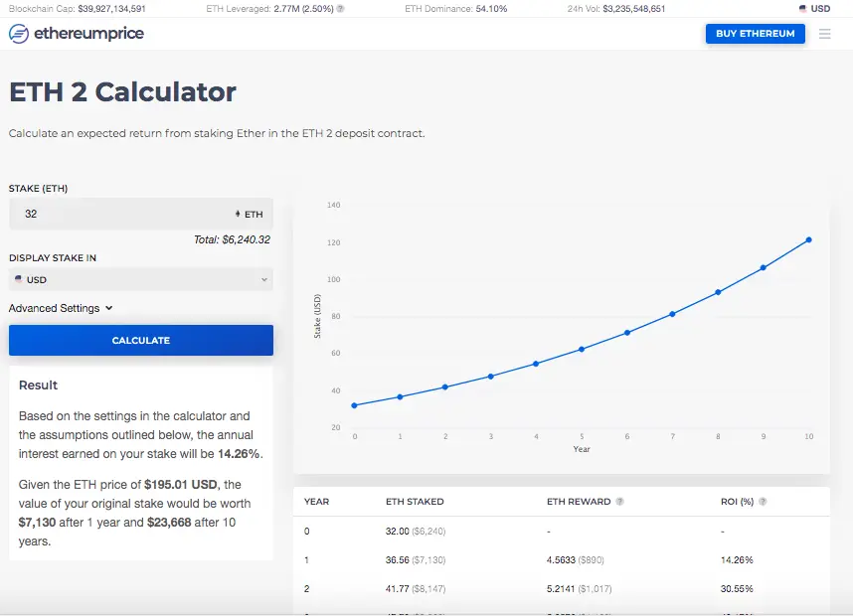This screenshot has height=616, width=853.
Task: Click the Stake (USD) chart axis label
Action: click(317, 316)
